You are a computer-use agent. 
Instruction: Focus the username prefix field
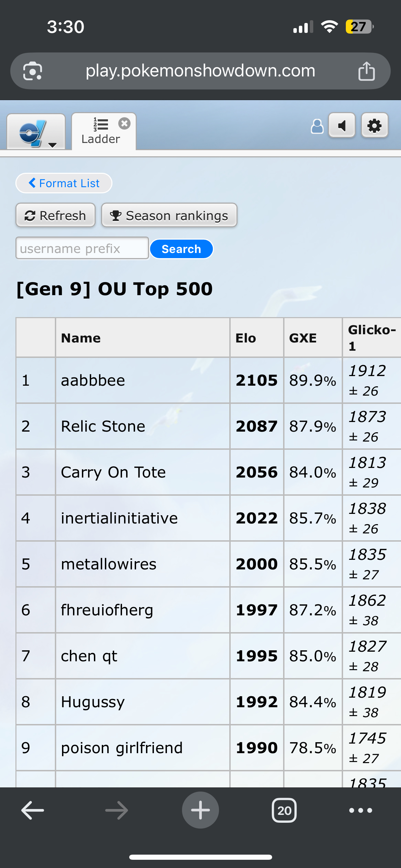(x=82, y=248)
